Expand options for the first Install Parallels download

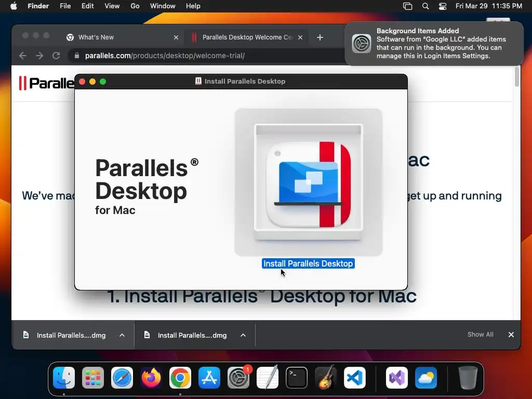coord(122,335)
